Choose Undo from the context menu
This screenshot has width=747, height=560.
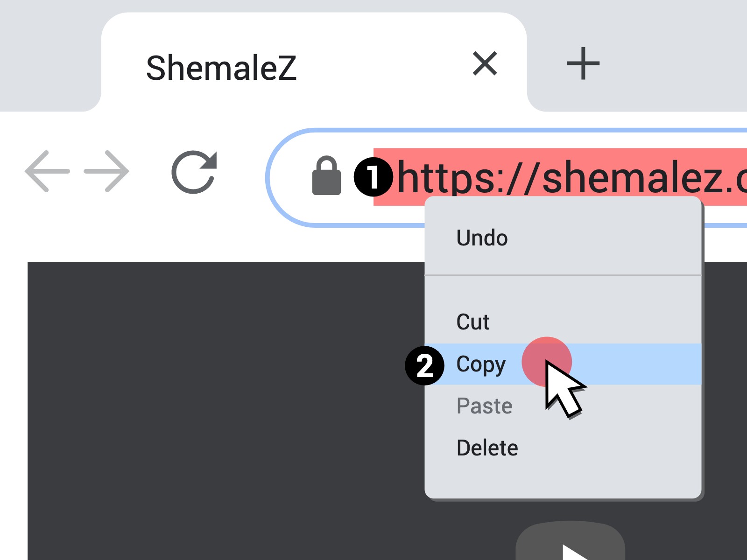563,238
